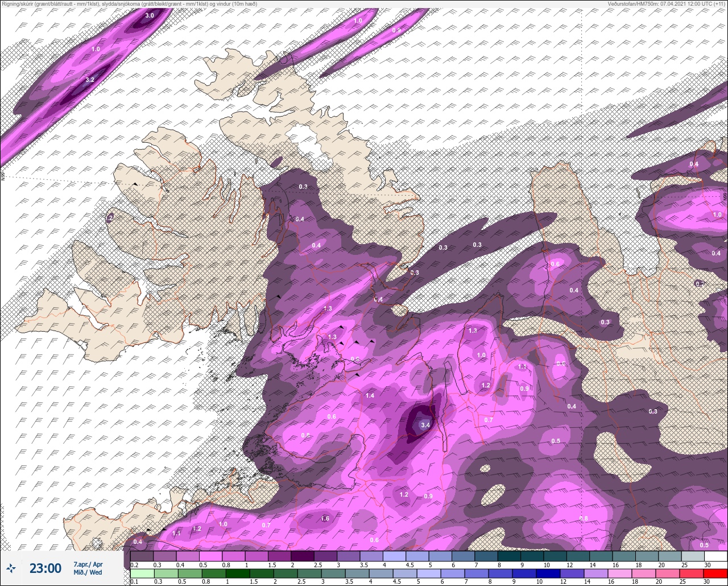Screen dimensions: 728x586
Task: Pick the upper-row steel-blue swatch starting at 6
Action: pos(463,556)
